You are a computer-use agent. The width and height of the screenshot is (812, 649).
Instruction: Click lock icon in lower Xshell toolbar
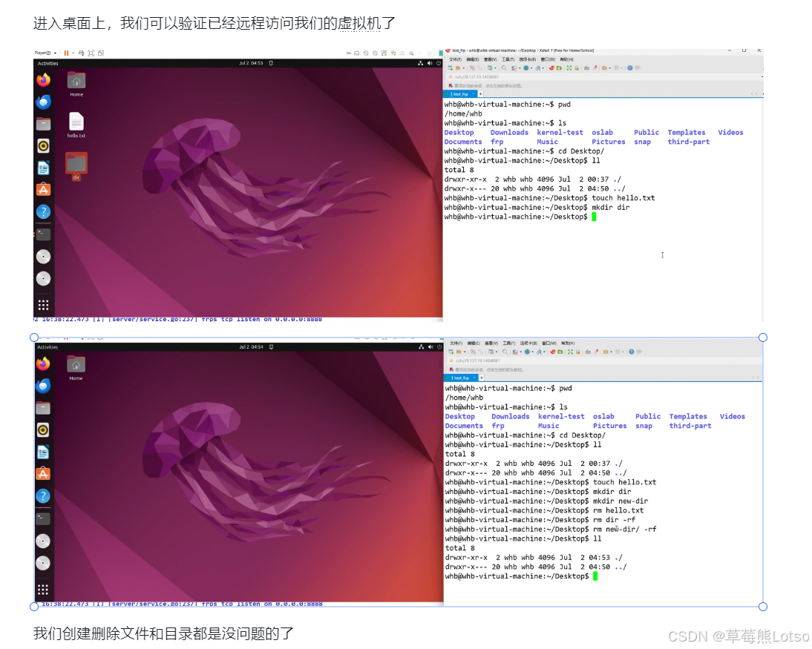pos(578,352)
